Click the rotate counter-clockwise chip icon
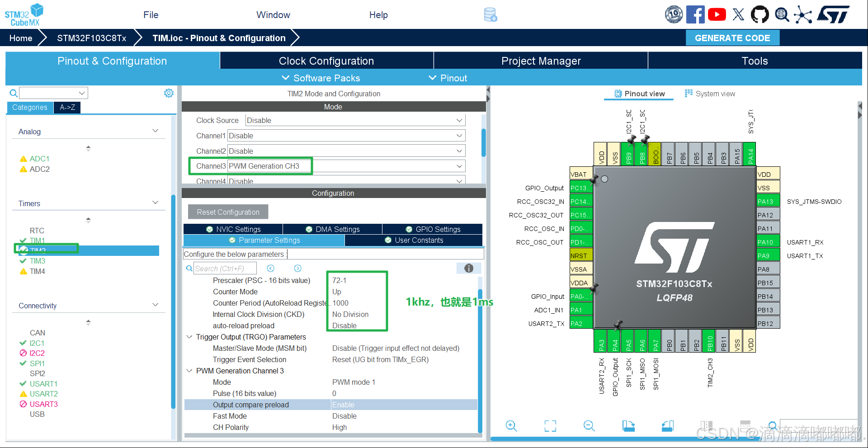 668,426
